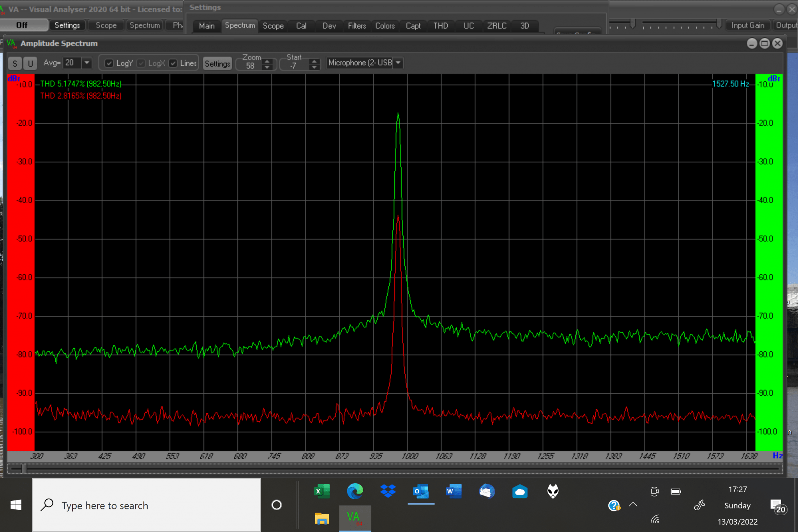The image size is (798, 532).
Task: Open the Cal tab in Settings
Action: (x=301, y=26)
